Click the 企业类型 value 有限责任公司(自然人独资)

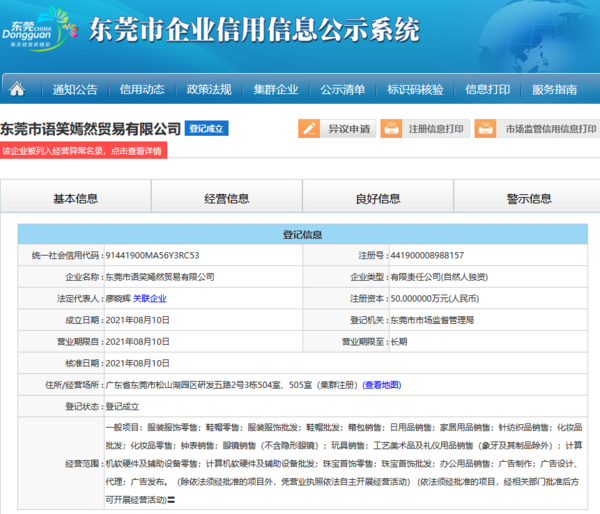tap(439, 277)
